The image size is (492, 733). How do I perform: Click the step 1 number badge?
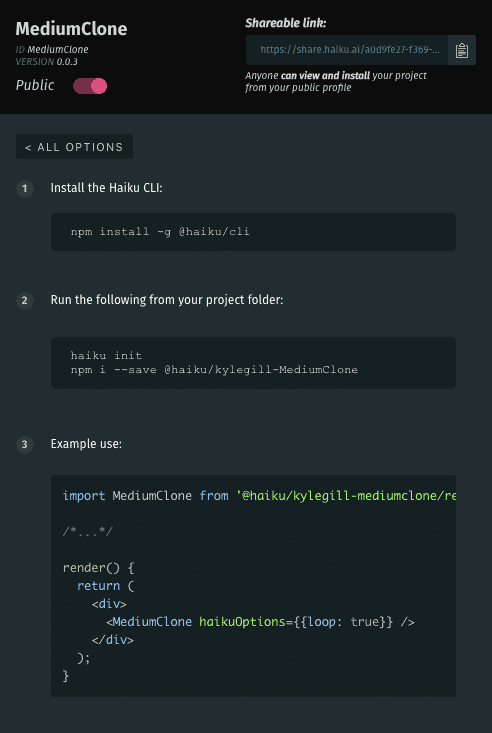(25, 189)
